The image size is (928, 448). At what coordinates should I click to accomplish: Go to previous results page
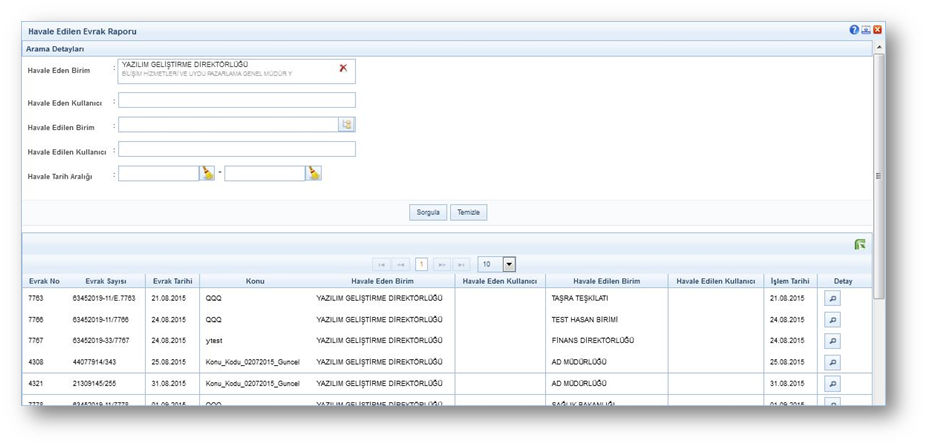(401, 265)
